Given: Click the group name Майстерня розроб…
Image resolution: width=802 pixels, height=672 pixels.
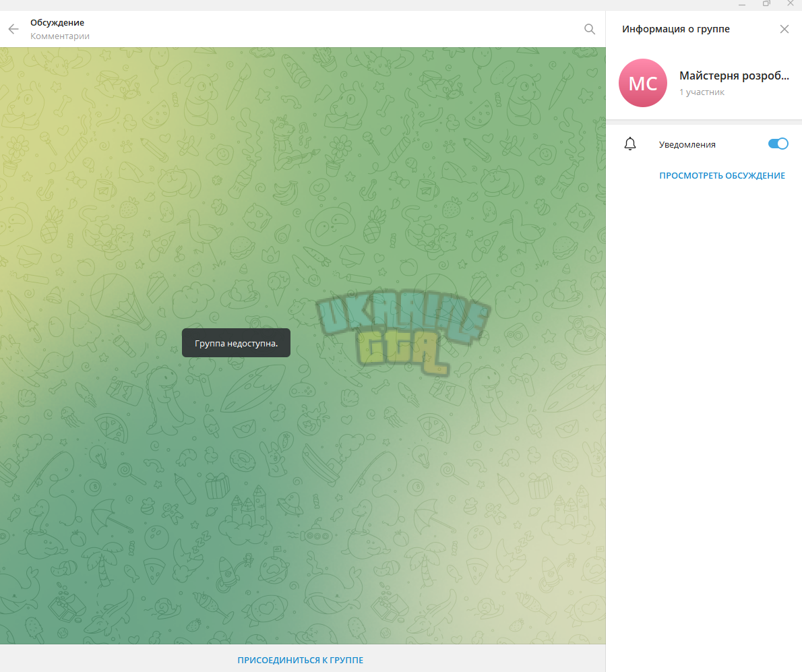Looking at the screenshot, I should [x=734, y=75].
